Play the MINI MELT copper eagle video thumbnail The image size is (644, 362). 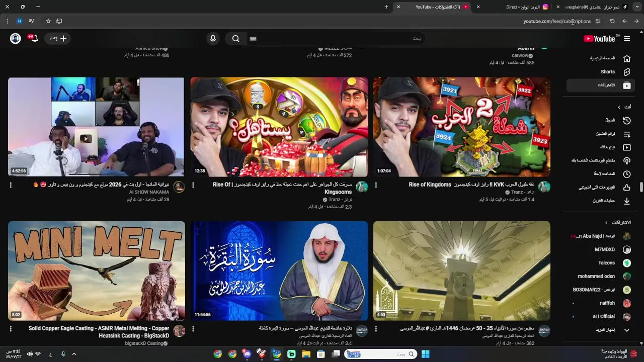click(x=96, y=271)
